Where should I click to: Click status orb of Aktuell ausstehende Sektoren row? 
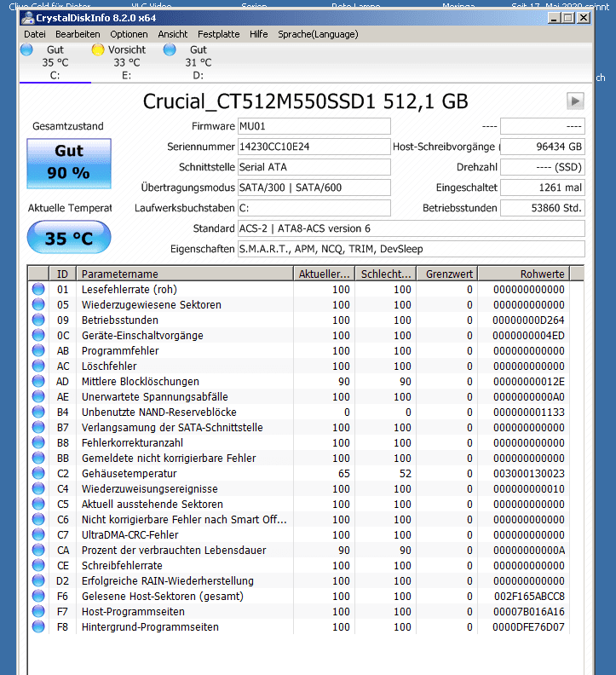tap(38, 504)
